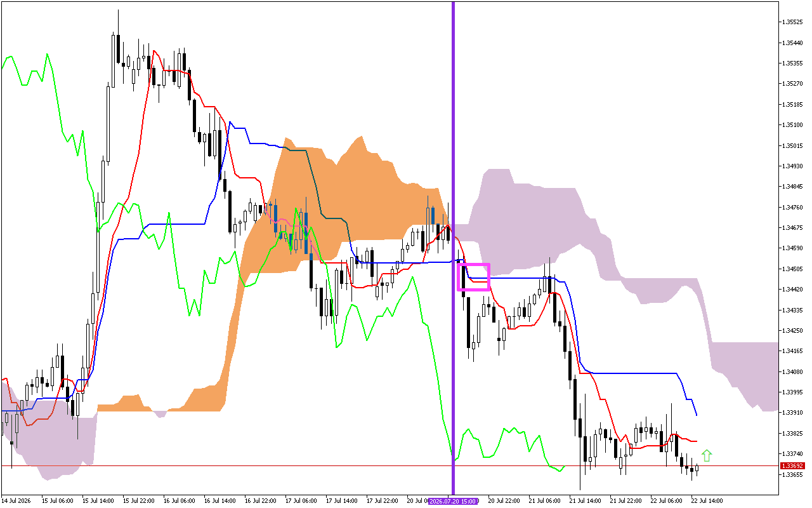Click the 2026.07.20 15:00 date label
This screenshot has height=508, width=812.
pos(453,501)
